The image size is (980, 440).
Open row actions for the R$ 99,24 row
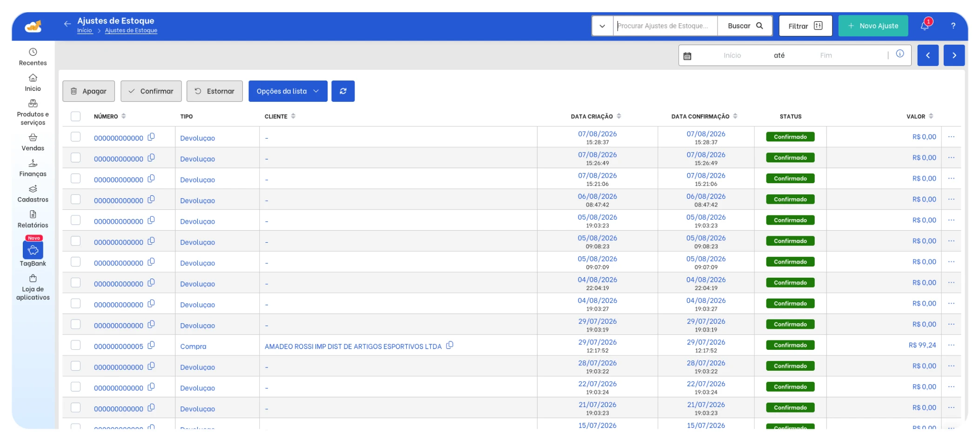pyautogui.click(x=951, y=345)
